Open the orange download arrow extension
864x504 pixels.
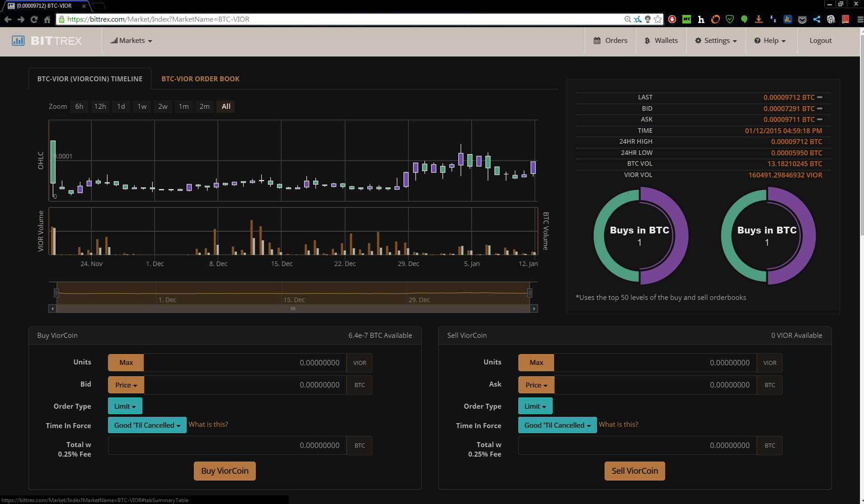pos(759,19)
